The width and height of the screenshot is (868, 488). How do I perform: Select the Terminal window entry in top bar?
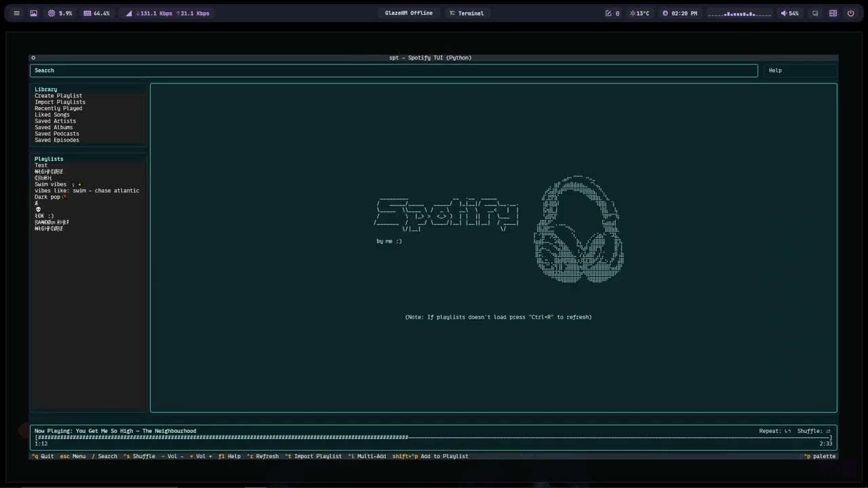coord(466,13)
